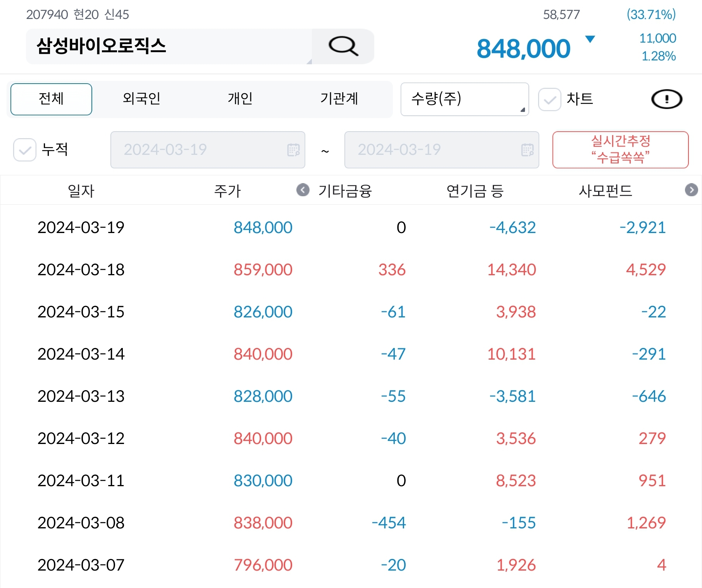Click the 사모펀드 column header
Viewport: 702px width, 588px height.
click(606, 191)
